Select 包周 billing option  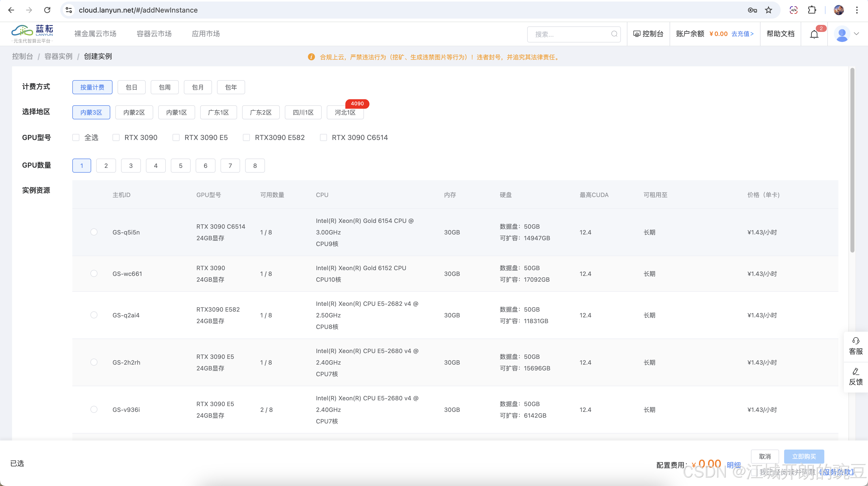point(165,87)
